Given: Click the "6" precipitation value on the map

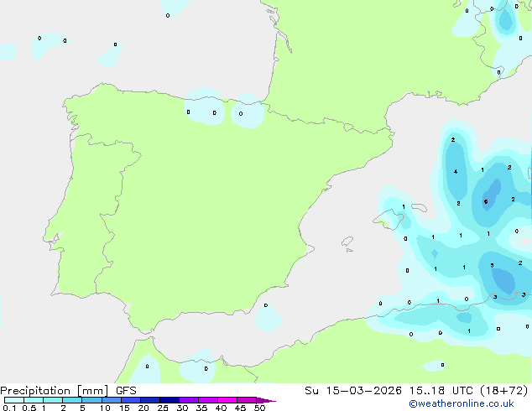Looking at the screenshot, I should tap(486, 202).
